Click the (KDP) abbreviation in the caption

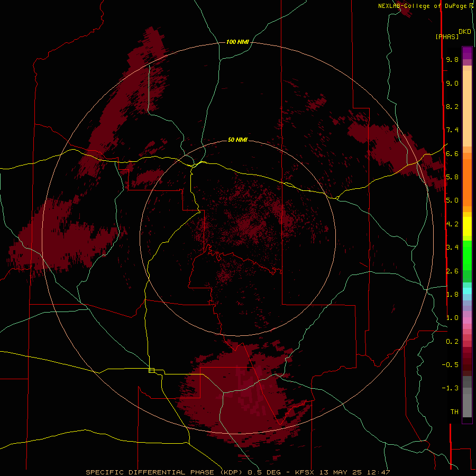(x=231, y=472)
